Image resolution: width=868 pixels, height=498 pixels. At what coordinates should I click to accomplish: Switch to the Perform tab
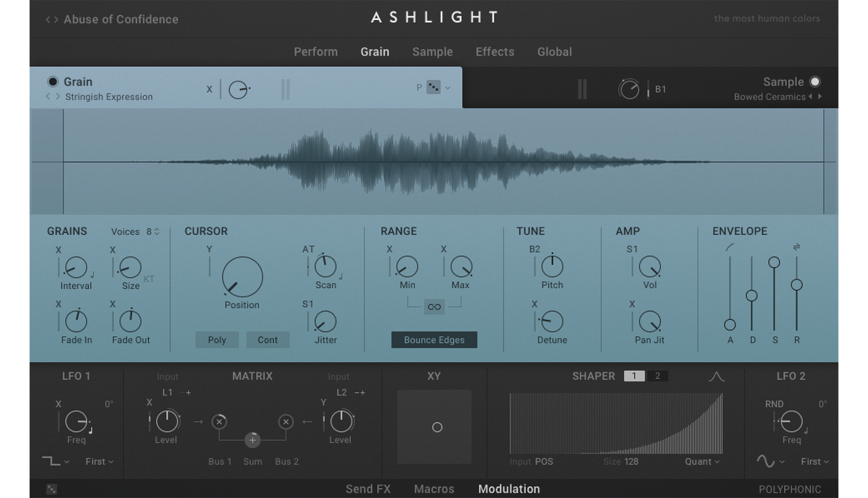tap(316, 52)
